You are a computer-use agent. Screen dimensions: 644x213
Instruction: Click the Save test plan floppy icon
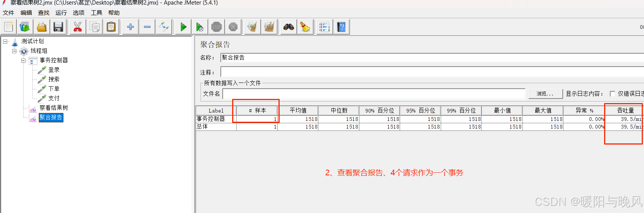click(58, 27)
